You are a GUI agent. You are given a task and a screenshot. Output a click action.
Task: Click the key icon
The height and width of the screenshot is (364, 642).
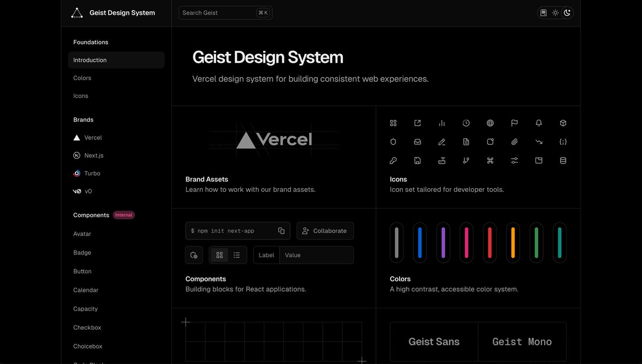[393, 160]
